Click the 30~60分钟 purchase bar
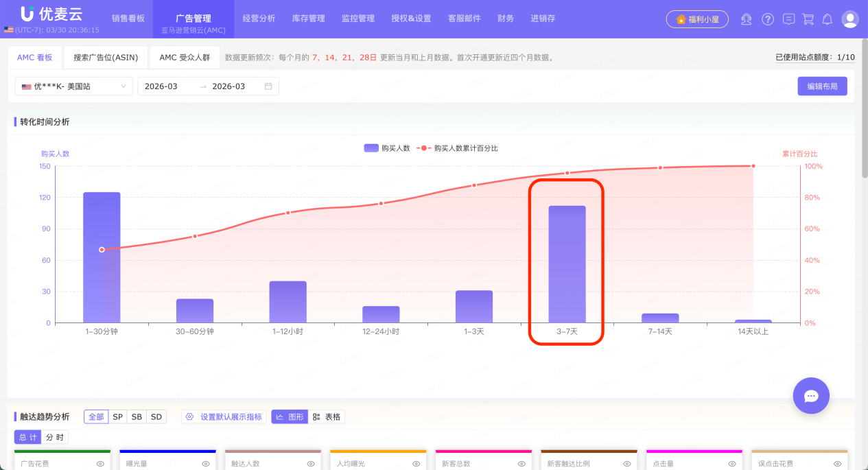The height and width of the screenshot is (470, 868). coord(195,311)
